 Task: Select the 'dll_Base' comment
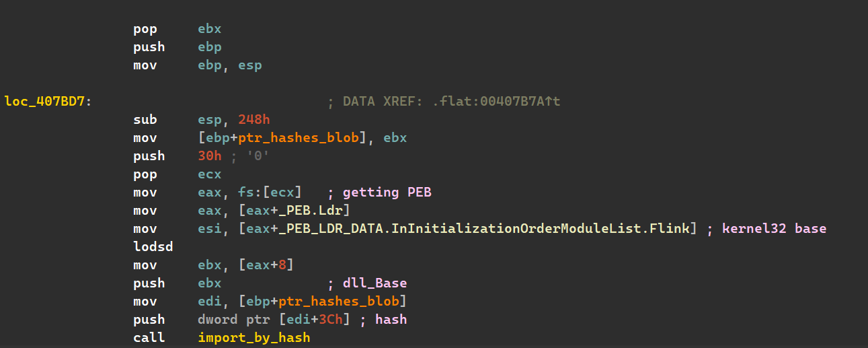(374, 283)
